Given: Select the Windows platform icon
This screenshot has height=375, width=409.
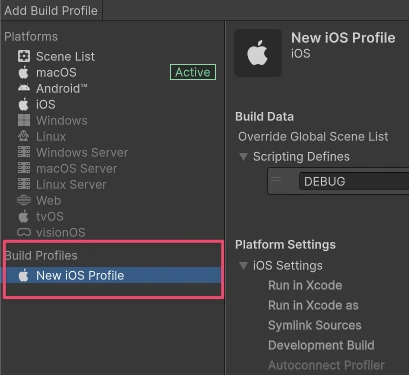Looking at the screenshot, I should (x=24, y=120).
